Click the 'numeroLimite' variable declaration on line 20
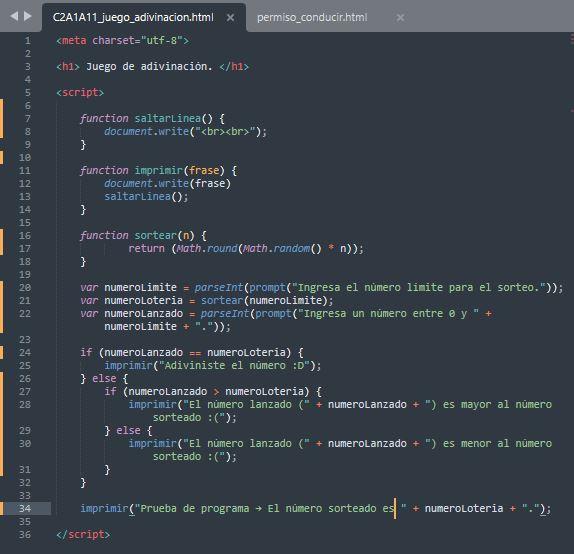 (141, 287)
